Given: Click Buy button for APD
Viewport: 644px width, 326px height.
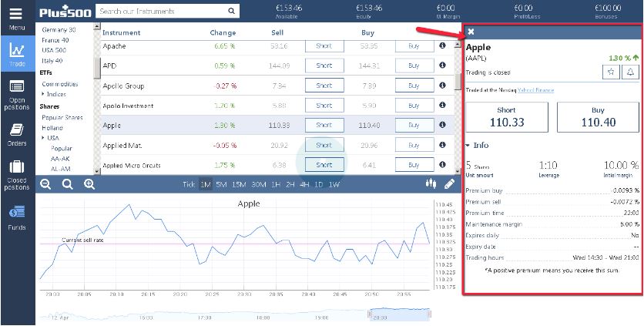Looking at the screenshot, I should pyautogui.click(x=414, y=66).
